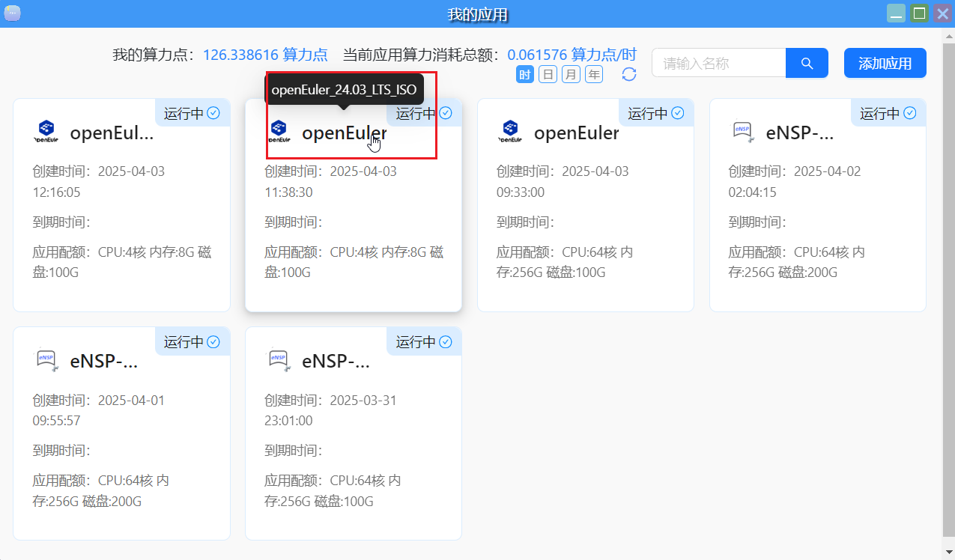Viewport: 955px width, 560px height.
Task: Click creation time 2025-04-01 09:55:57
Action: pos(99,410)
